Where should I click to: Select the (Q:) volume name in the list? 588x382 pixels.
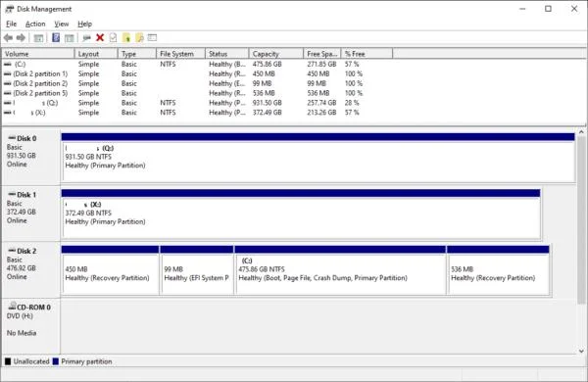tap(35, 103)
